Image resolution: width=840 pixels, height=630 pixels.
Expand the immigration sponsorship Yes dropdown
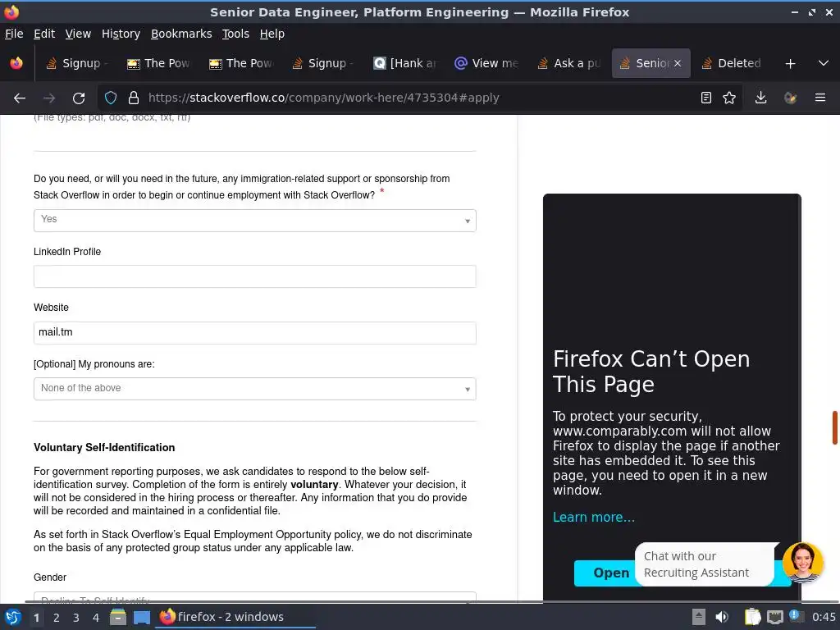pyautogui.click(x=255, y=221)
